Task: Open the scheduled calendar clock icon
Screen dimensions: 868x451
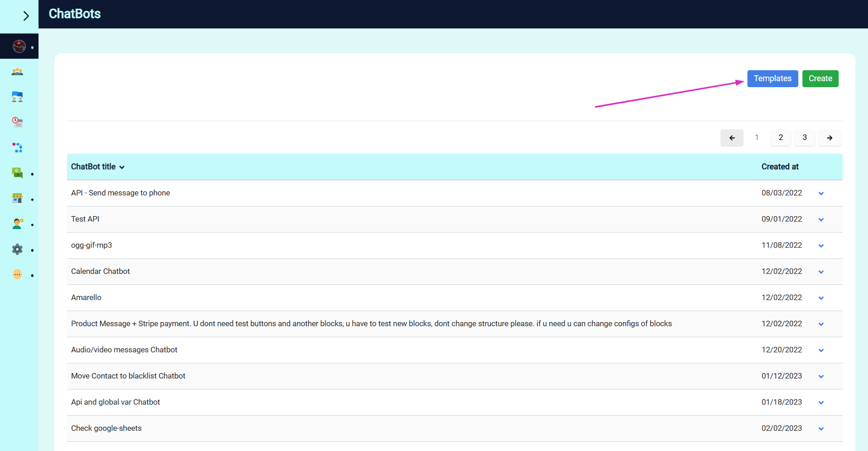Action: tap(17, 122)
